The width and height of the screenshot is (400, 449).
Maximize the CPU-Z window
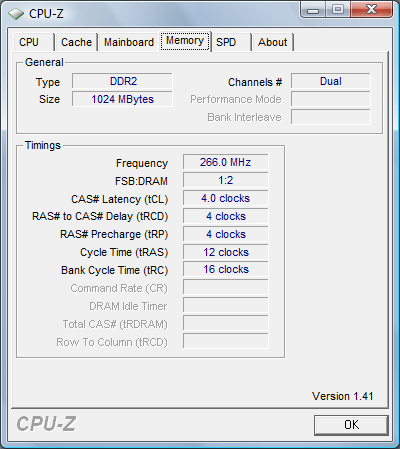click(x=338, y=9)
